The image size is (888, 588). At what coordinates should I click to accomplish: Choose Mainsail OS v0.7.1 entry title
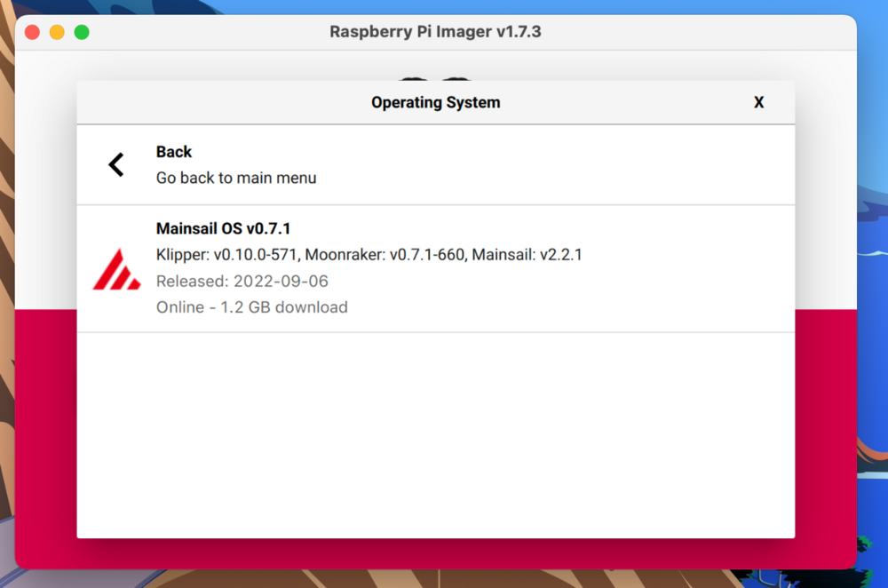click(x=223, y=228)
